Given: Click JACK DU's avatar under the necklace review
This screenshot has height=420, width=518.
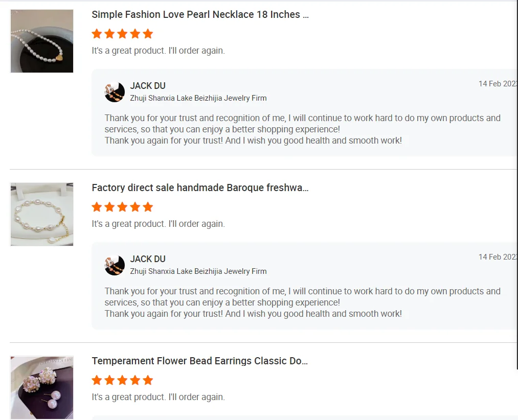Looking at the screenshot, I should tap(115, 92).
